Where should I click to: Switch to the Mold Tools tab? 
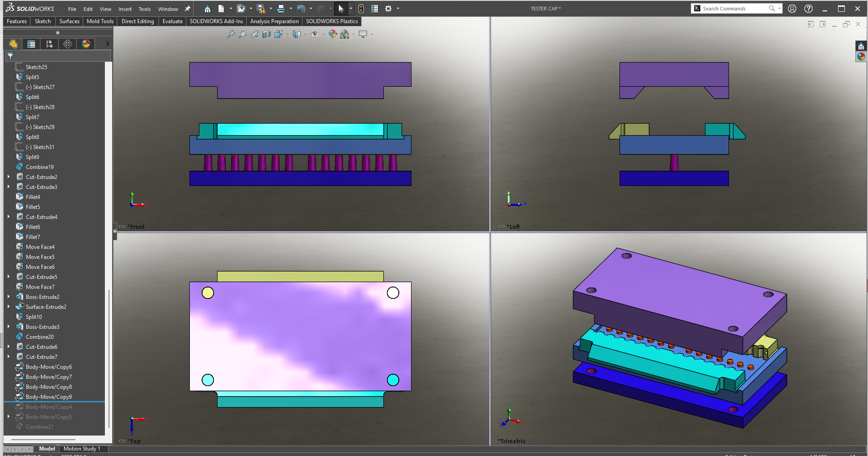pyautogui.click(x=100, y=21)
